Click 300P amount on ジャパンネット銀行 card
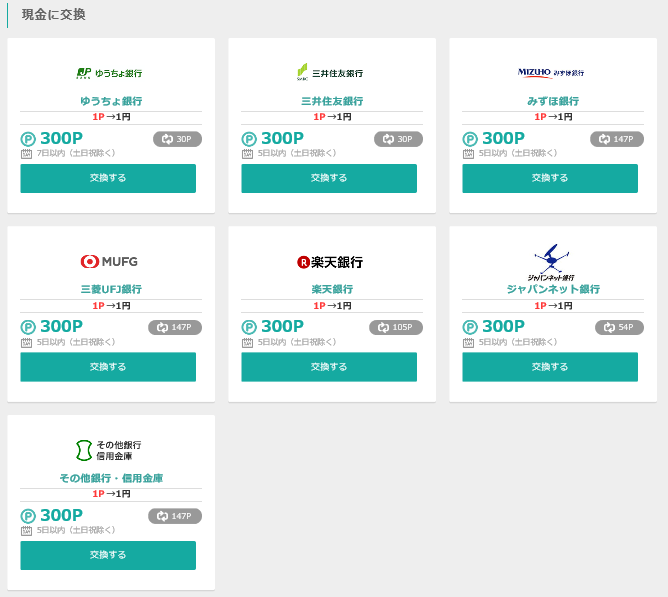668x597 pixels. (x=503, y=327)
